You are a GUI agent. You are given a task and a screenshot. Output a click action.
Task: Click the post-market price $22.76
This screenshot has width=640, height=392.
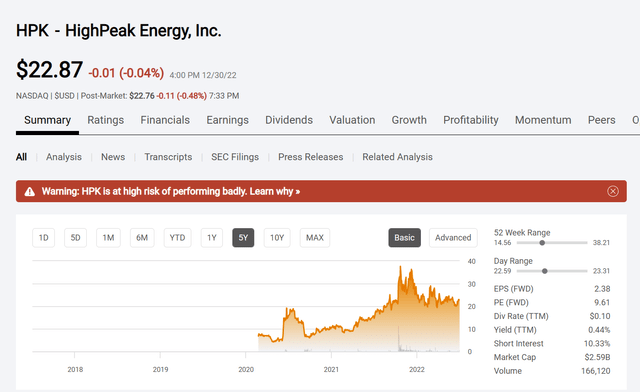click(x=142, y=96)
